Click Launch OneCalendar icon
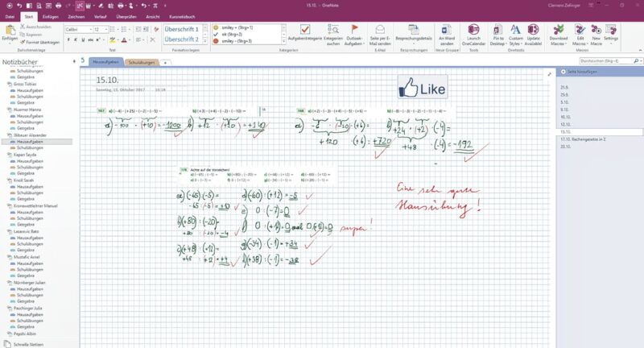The width and height of the screenshot is (644, 348). click(474, 35)
